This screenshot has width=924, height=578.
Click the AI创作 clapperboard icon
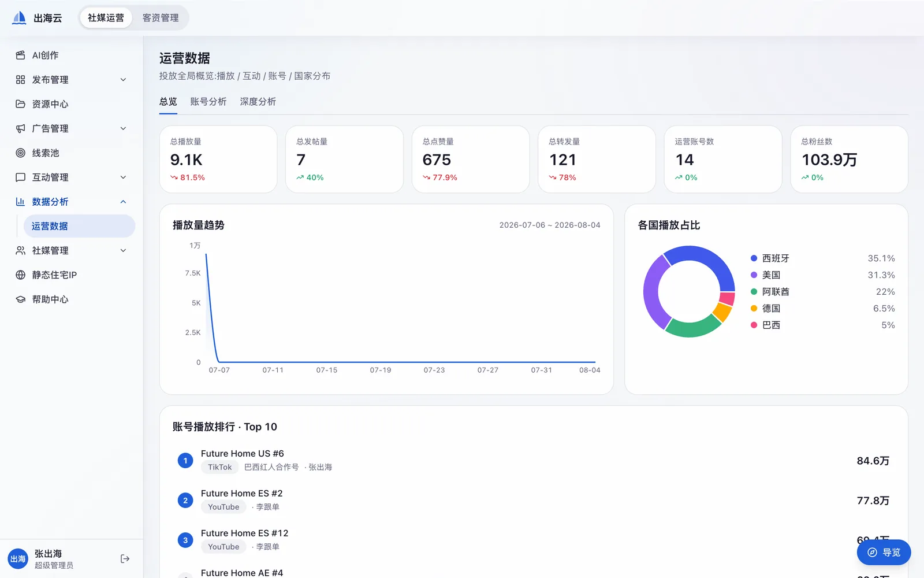[20, 55]
